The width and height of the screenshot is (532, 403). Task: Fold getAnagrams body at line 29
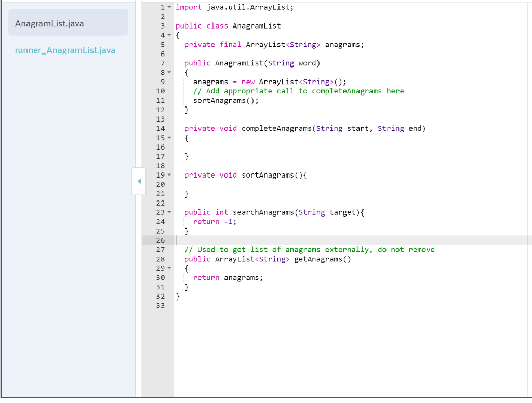(x=169, y=268)
